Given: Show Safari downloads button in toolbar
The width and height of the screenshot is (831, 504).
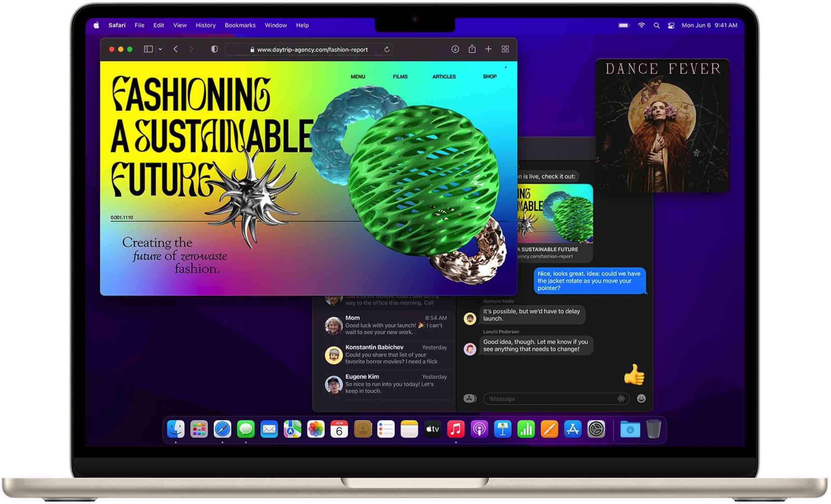Looking at the screenshot, I should pos(456,49).
